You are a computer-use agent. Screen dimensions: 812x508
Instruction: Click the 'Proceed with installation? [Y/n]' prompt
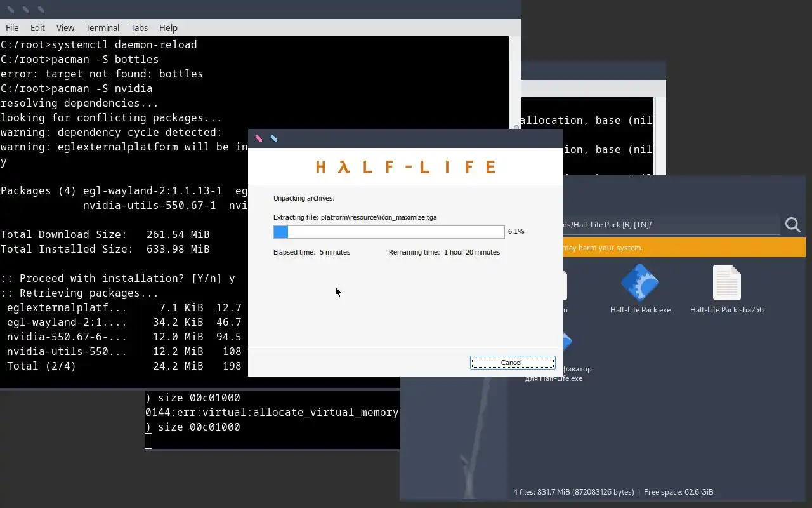coord(118,278)
